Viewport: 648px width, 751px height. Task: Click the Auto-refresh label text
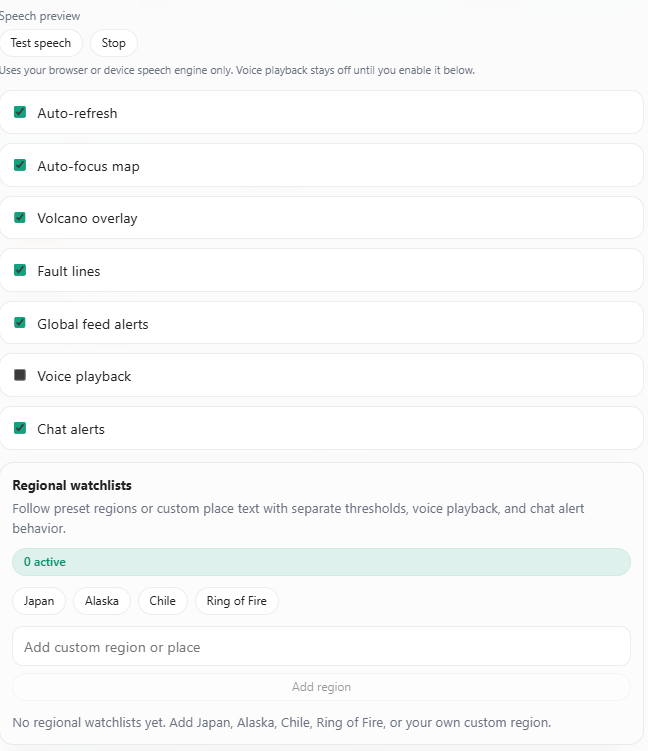click(x=77, y=114)
